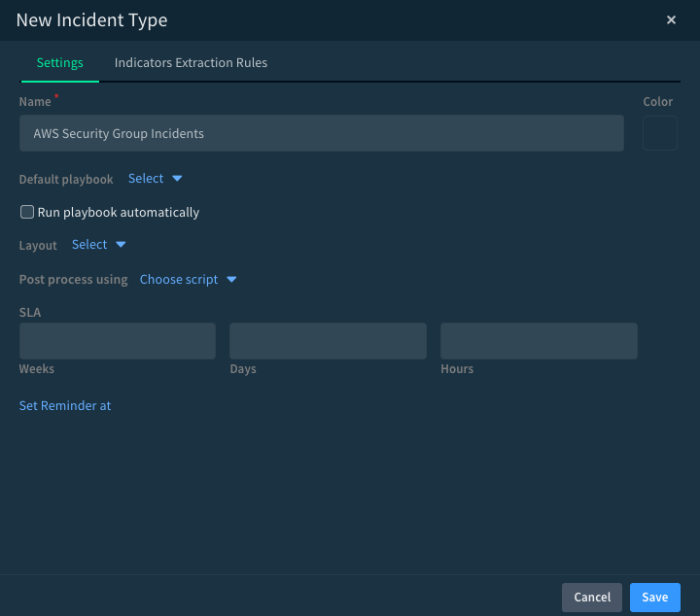The image size is (700, 616).
Task: Open the Indicators Extraction Rules tab
Action: coord(191,62)
